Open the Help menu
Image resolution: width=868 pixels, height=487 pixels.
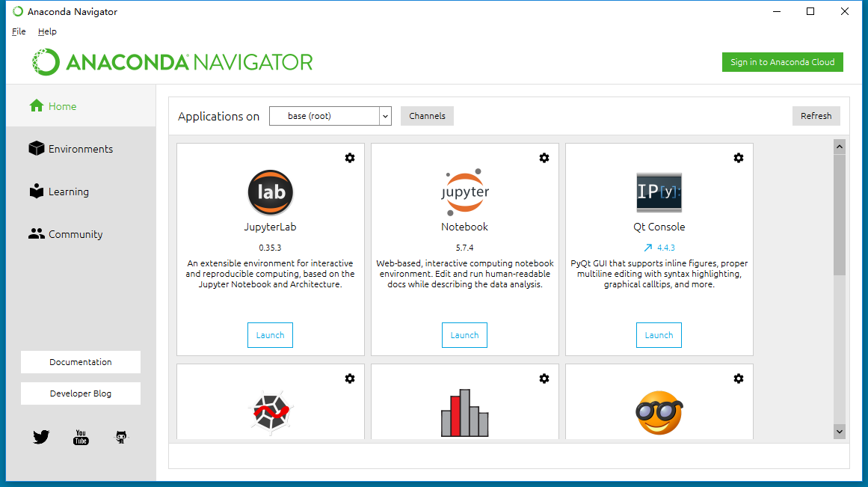[47, 31]
